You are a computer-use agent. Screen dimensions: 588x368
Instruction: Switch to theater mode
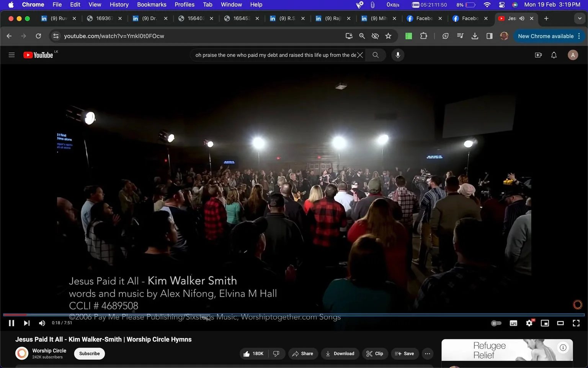[560, 323]
